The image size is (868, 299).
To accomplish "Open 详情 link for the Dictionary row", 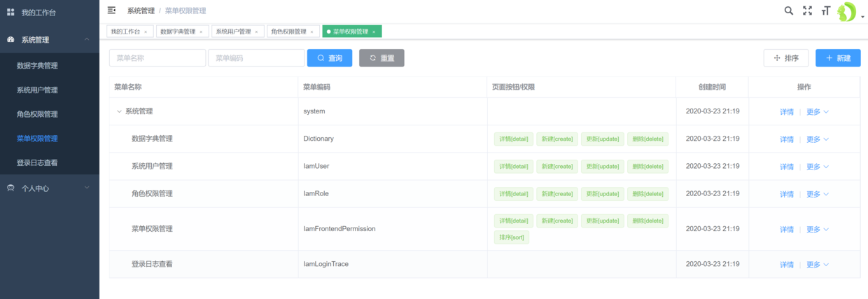I will point(787,139).
